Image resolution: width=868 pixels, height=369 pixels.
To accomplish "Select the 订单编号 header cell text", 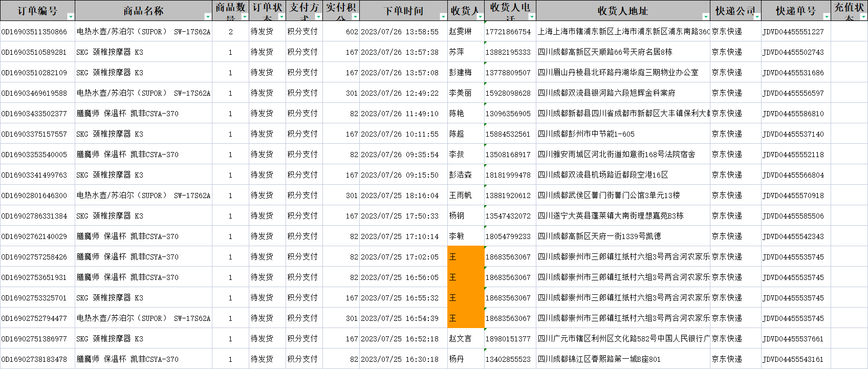I will (x=37, y=11).
